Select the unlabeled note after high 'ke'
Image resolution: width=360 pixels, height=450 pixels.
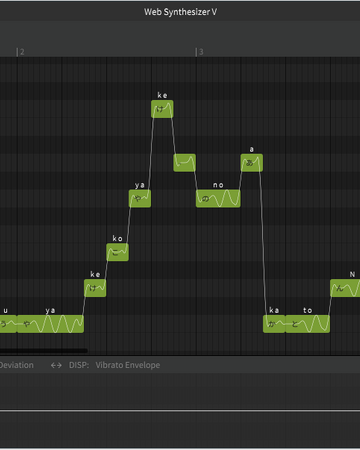point(184,163)
